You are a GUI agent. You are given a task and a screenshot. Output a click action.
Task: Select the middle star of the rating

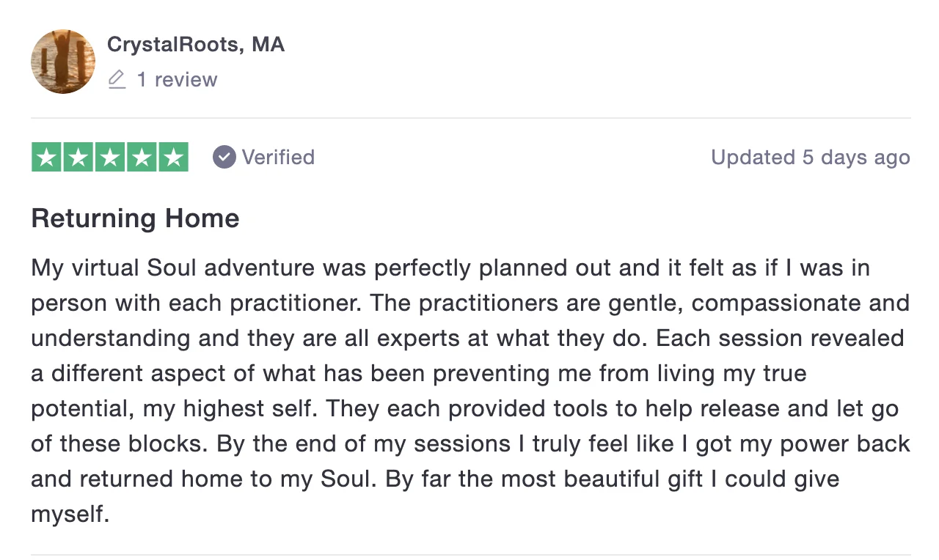tap(109, 156)
